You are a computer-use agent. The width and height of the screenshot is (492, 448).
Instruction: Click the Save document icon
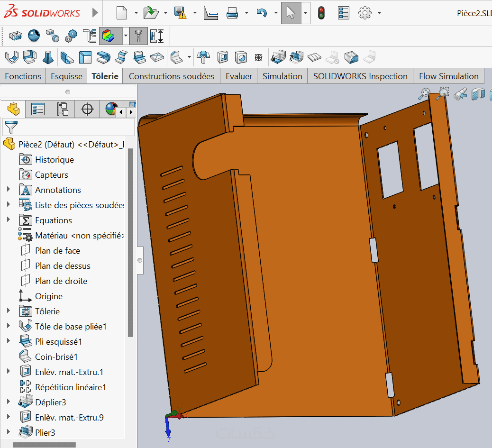pyautogui.click(x=180, y=13)
